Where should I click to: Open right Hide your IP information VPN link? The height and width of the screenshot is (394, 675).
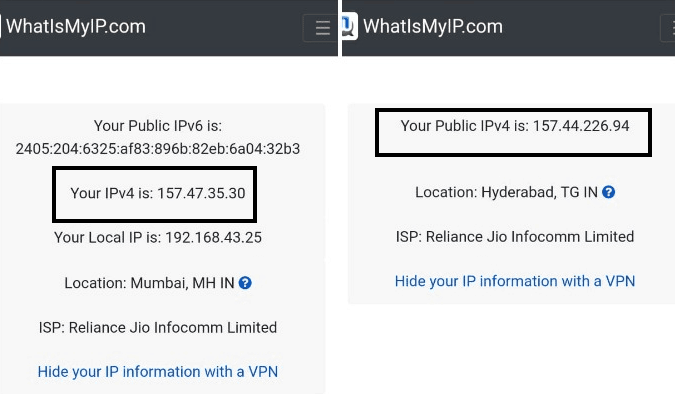click(x=515, y=281)
